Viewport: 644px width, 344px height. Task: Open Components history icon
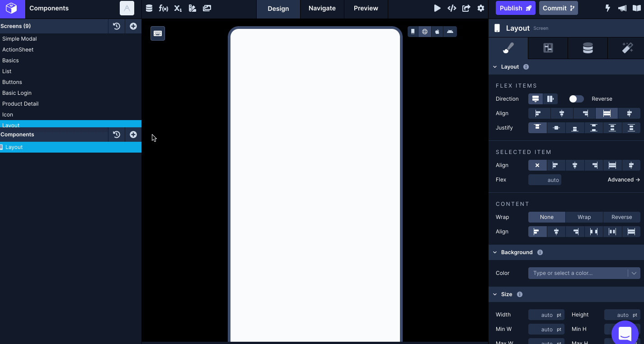(x=117, y=135)
